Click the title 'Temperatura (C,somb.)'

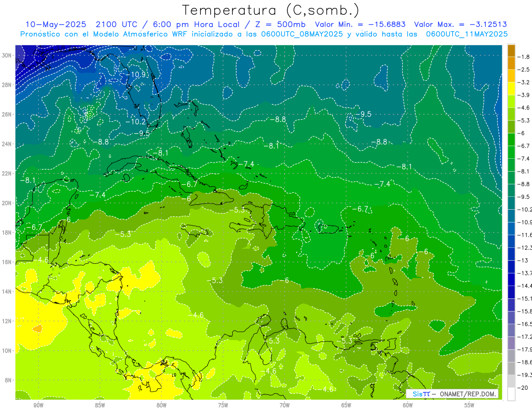(x=270, y=10)
